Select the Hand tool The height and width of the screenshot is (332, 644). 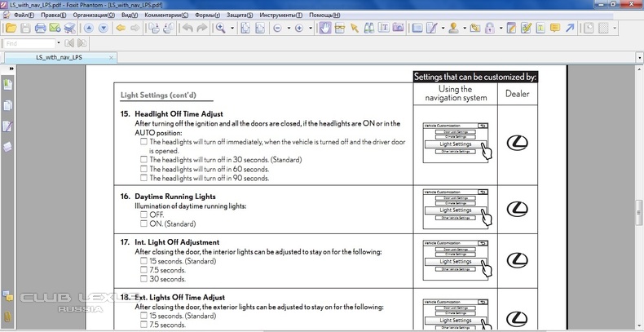click(325, 28)
